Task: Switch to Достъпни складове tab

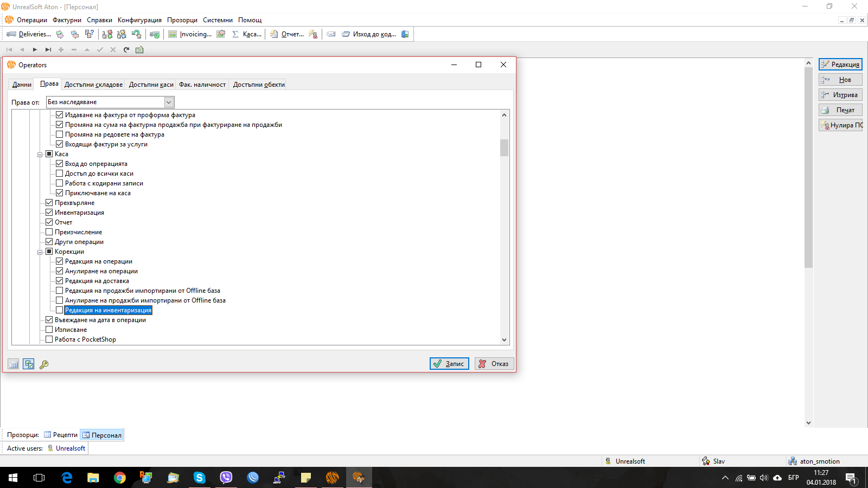Action: (93, 85)
